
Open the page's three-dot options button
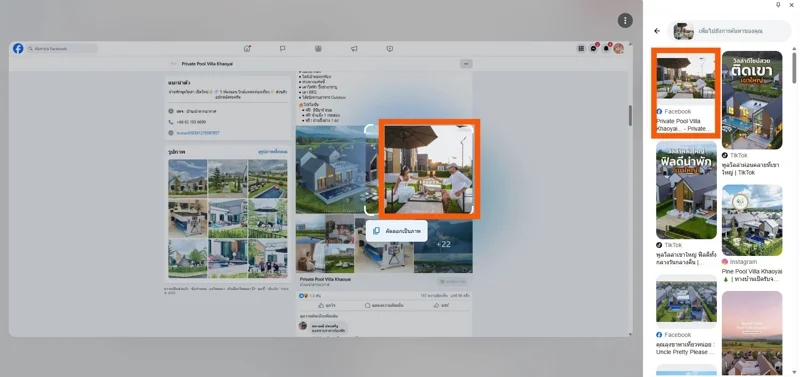(x=466, y=64)
